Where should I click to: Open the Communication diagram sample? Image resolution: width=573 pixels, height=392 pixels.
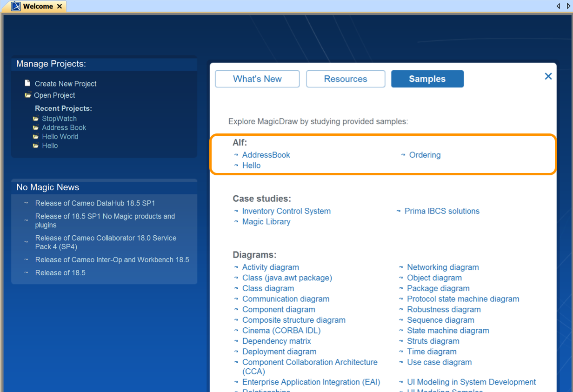click(286, 299)
